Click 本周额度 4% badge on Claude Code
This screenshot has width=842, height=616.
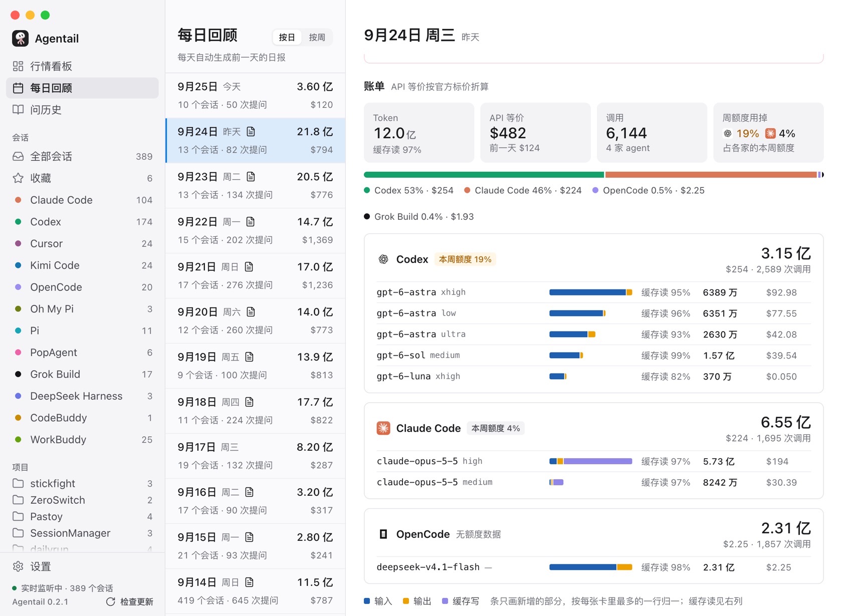tap(495, 428)
